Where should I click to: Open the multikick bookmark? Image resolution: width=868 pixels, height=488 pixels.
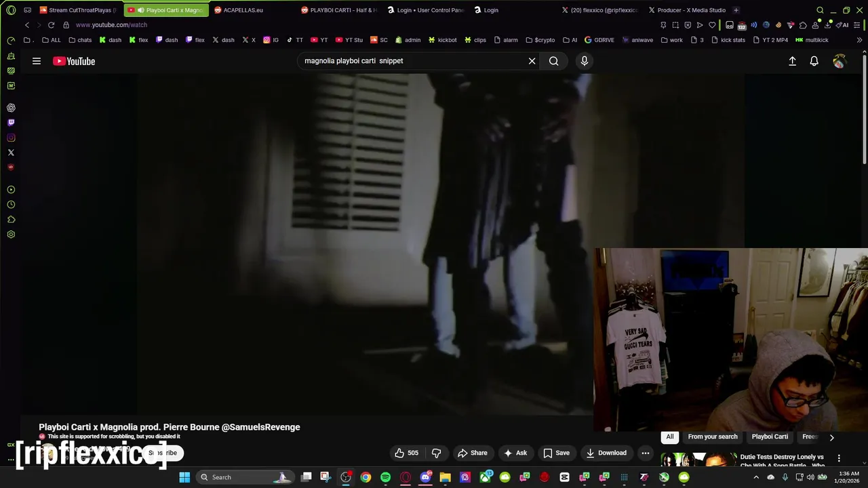(812, 40)
